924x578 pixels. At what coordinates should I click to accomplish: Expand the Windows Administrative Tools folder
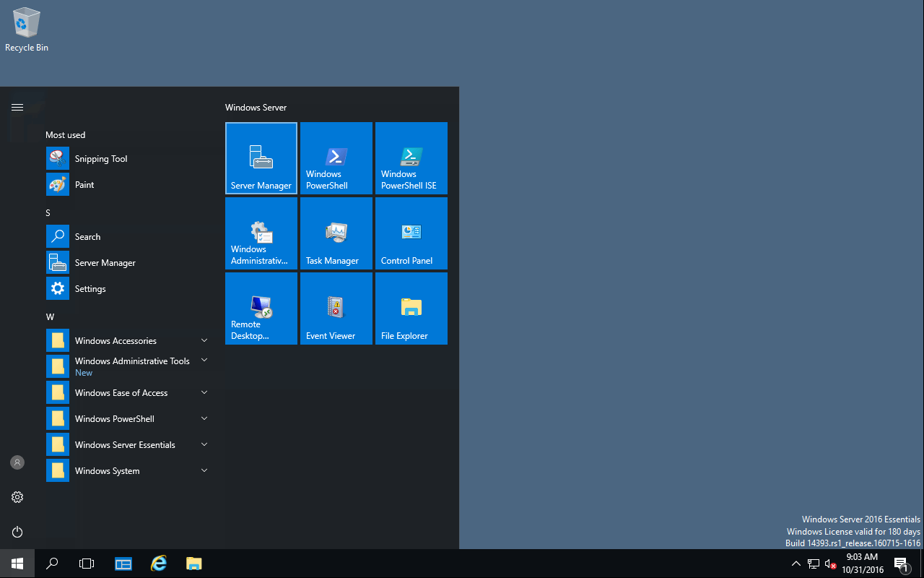pyautogui.click(x=127, y=367)
